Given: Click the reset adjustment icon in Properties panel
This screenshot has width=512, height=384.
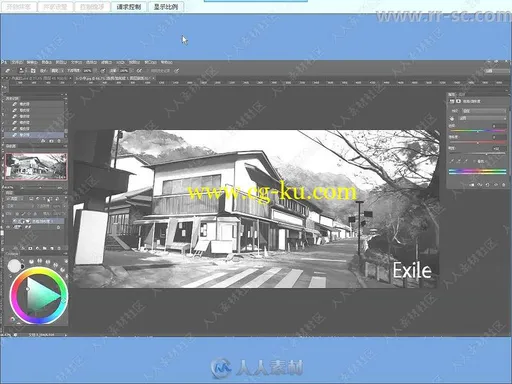Looking at the screenshot, I should 487,185.
